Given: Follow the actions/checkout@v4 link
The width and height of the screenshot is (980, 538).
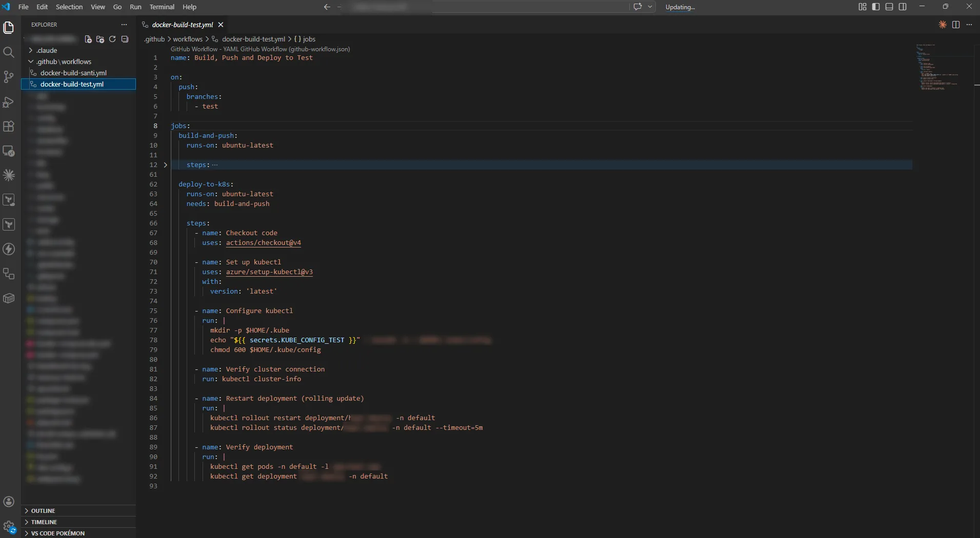Looking at the screenshot, I should tap(264, 243).
